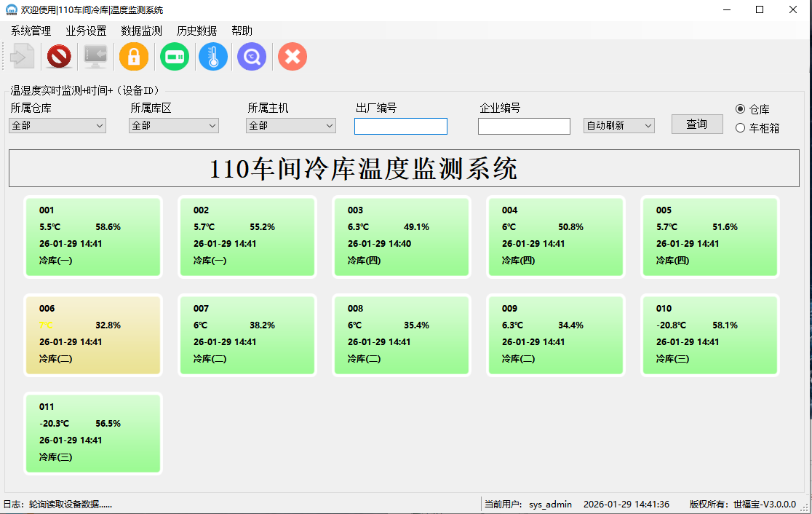Click the 查询 button
This screenshot has width=812, height=514.
click(x=696, y=124)
